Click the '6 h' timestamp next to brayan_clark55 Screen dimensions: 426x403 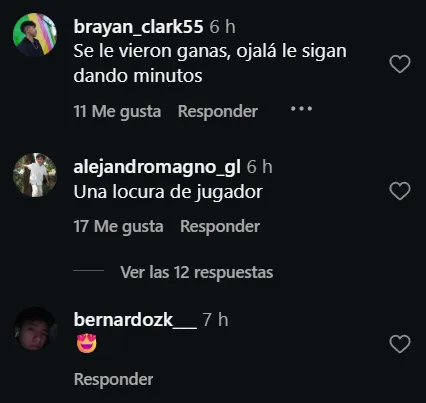[x=222, y=27]
